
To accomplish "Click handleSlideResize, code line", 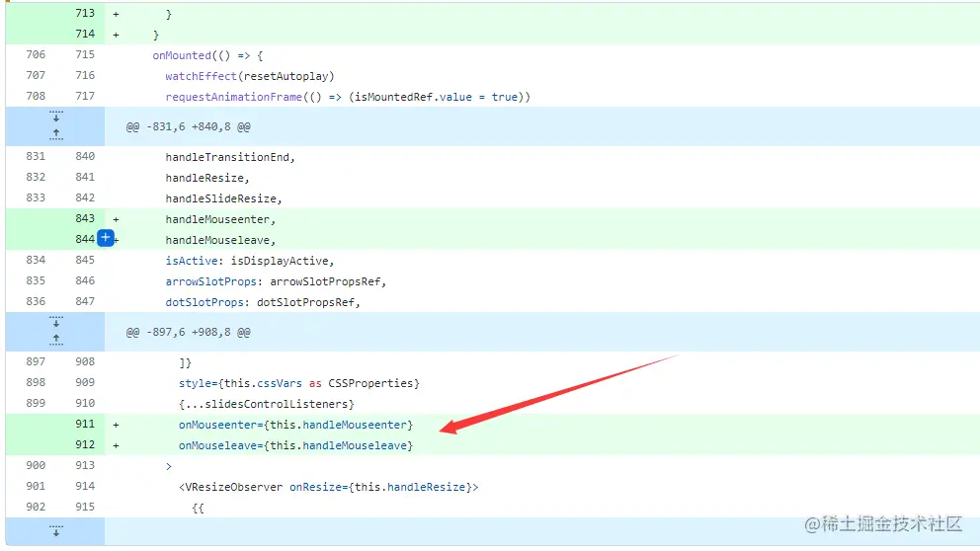I will (223, 198).
